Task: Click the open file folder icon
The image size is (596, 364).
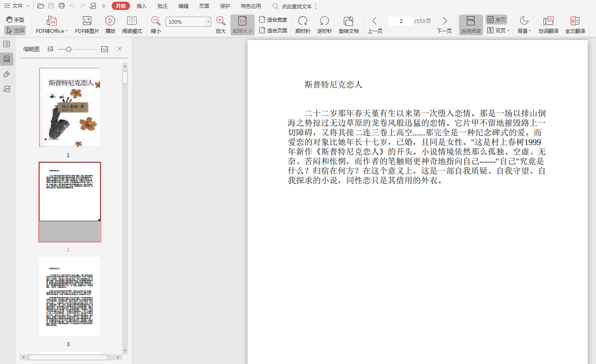Action: 41,6
